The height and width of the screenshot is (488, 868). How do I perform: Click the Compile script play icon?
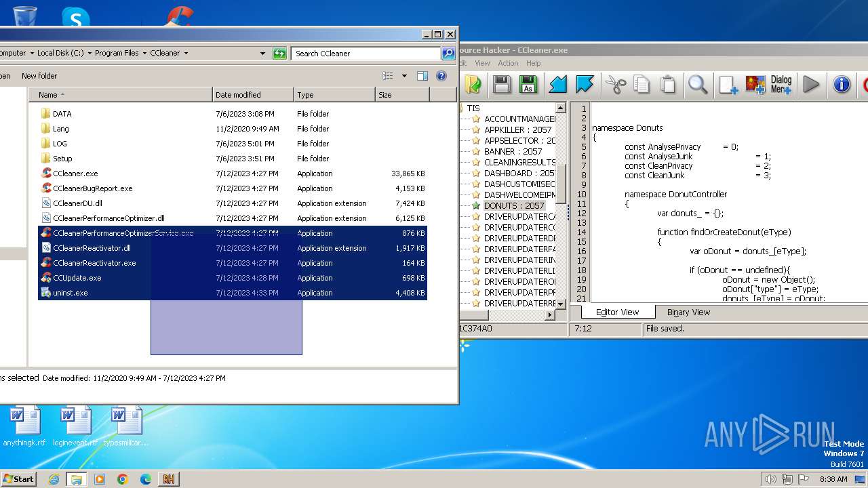(x=811, y=84)
